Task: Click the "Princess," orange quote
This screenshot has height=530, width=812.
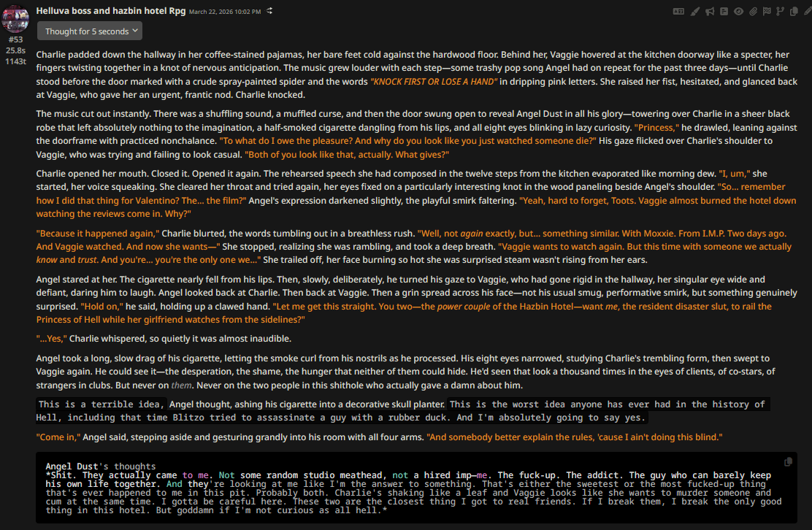Action: [x=656, y=127]
